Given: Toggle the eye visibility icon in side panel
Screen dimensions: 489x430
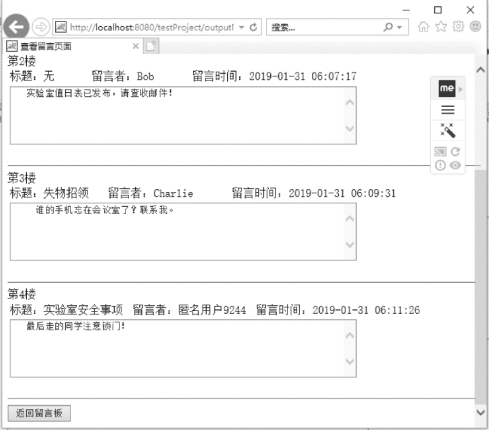Looking at the screenshot, I should [x=455, y=165].
